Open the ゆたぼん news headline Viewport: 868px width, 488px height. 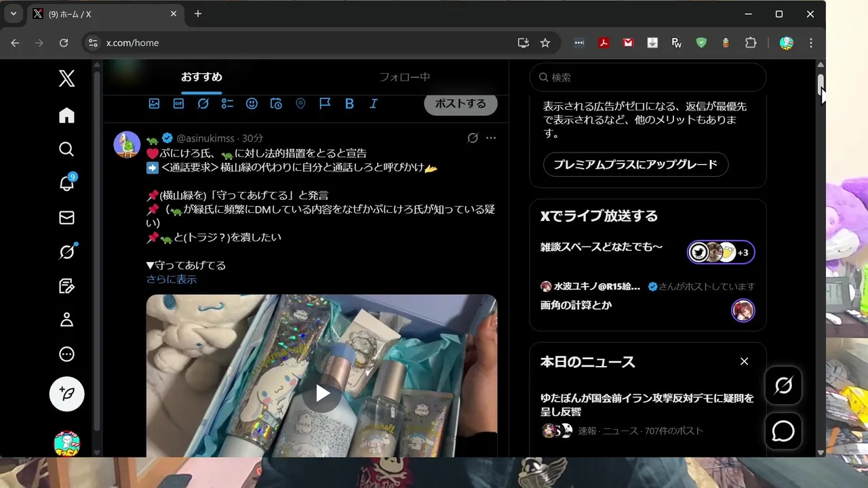click(x=647, y=405)
